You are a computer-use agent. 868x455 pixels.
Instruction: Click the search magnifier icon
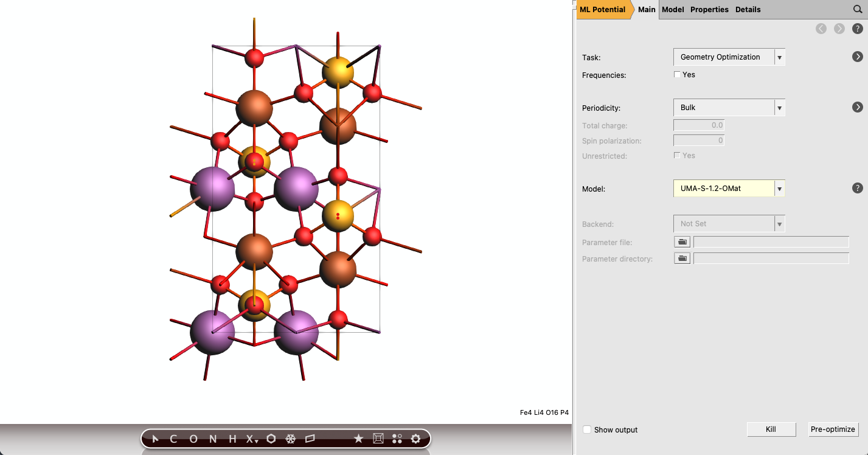click(x=857, y=10)
